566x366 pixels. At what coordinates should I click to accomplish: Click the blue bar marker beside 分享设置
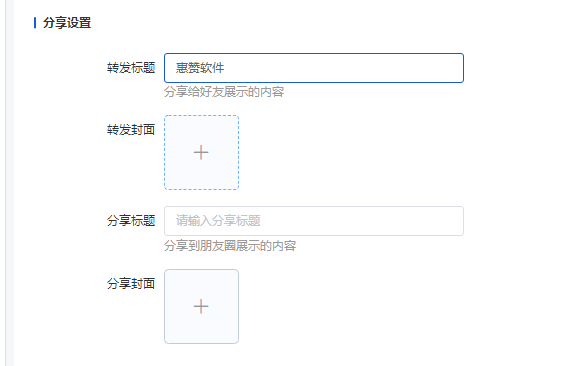point(35,23)
